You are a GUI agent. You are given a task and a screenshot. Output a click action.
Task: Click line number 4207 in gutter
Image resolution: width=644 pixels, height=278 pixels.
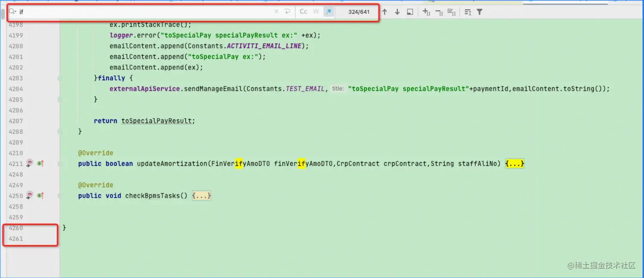(x=16, y=121)
